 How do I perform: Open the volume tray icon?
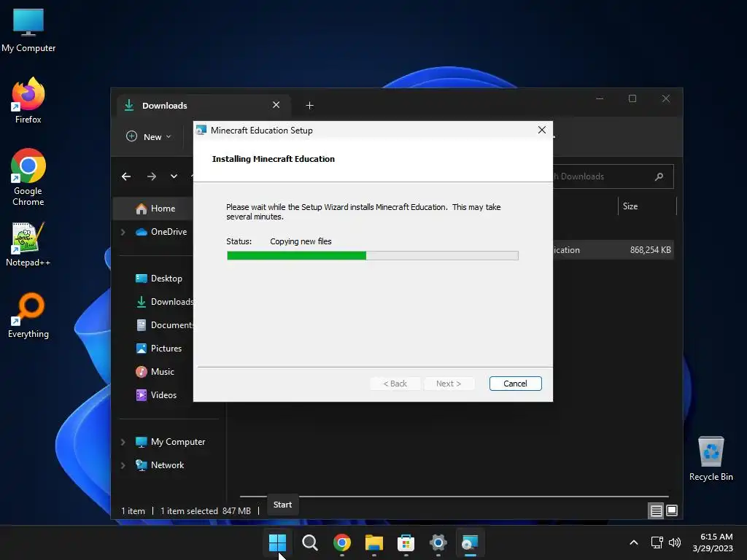675,542
